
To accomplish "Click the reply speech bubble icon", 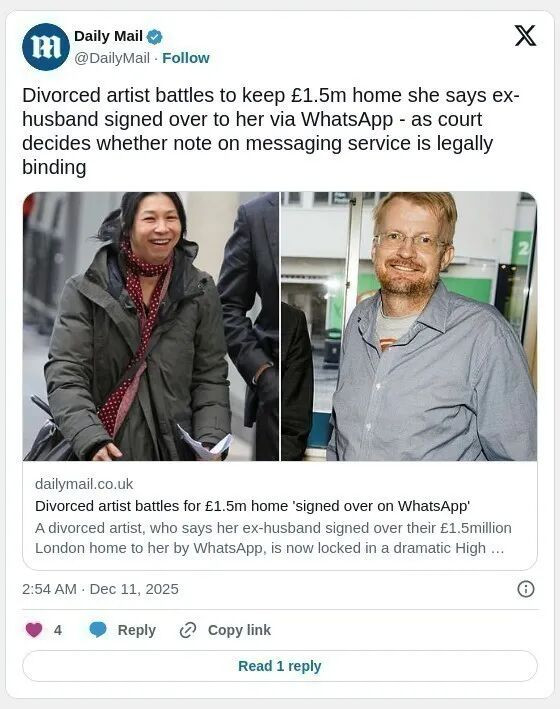I will [98, 630].
